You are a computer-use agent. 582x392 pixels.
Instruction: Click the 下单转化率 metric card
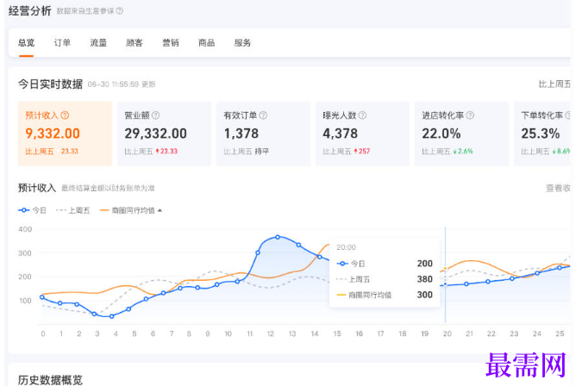tap(542, 134)
